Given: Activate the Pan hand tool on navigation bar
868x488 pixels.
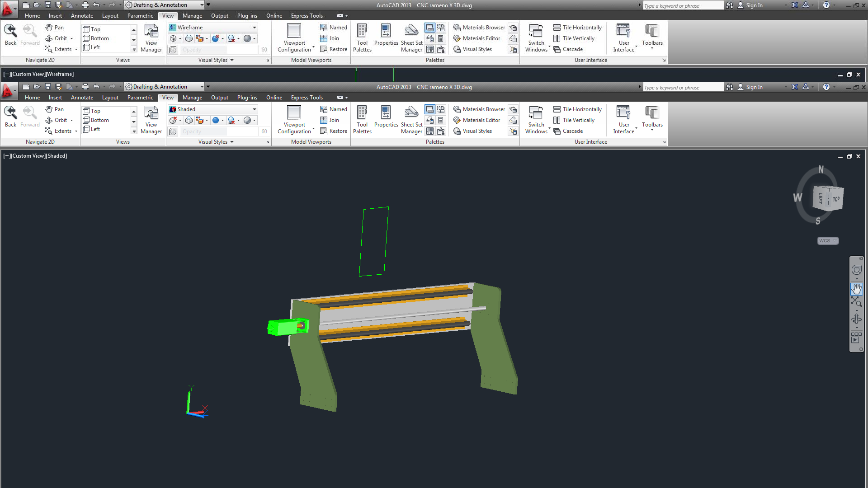Looking at the screenshot, I should [856, 289].
